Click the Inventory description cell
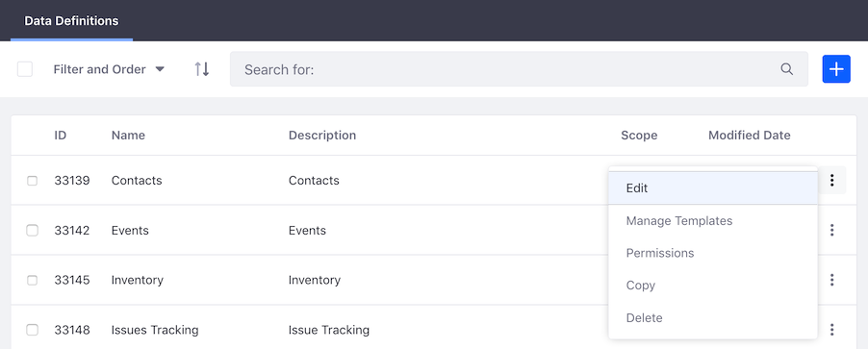The image size is (868, 349). [x=315, y=280]
